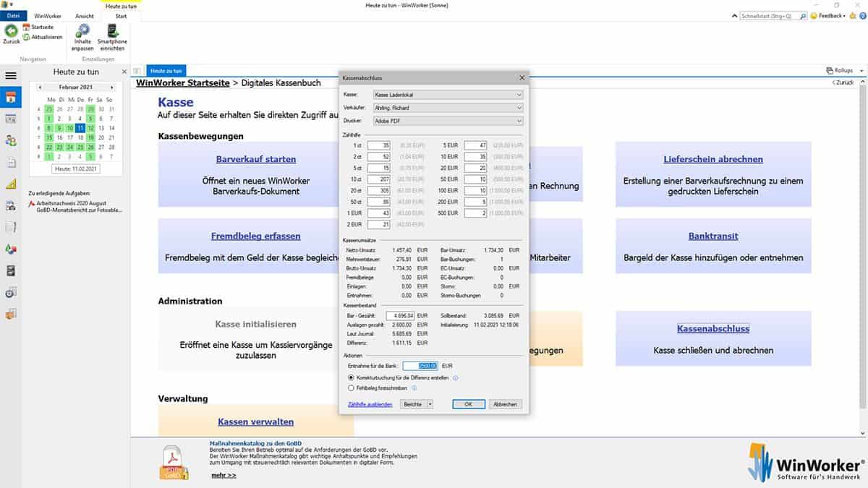
Task: Open the Kassen verwalten link
Action: (256, 421)
